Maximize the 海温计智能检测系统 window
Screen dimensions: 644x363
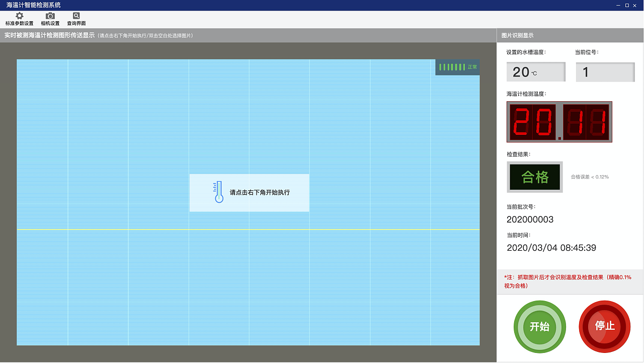coord(627,5)
